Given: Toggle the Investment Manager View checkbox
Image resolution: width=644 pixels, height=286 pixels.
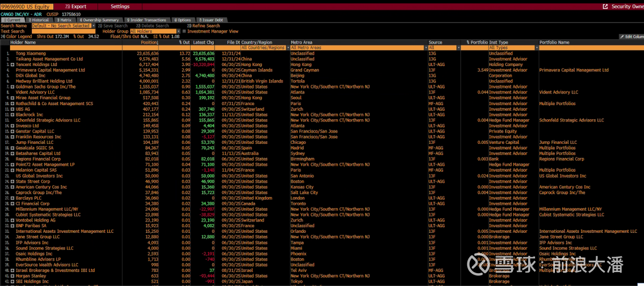Looking at the screenshot, I should coord(185,31).
